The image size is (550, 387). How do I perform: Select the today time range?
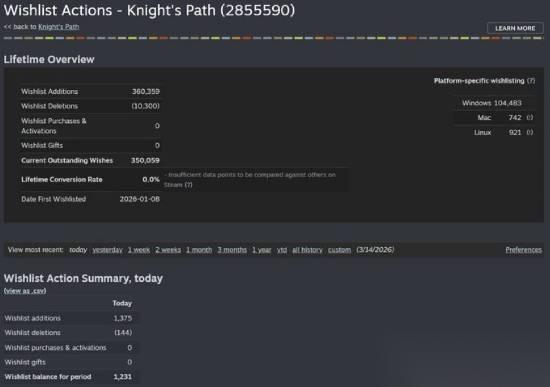78,250
